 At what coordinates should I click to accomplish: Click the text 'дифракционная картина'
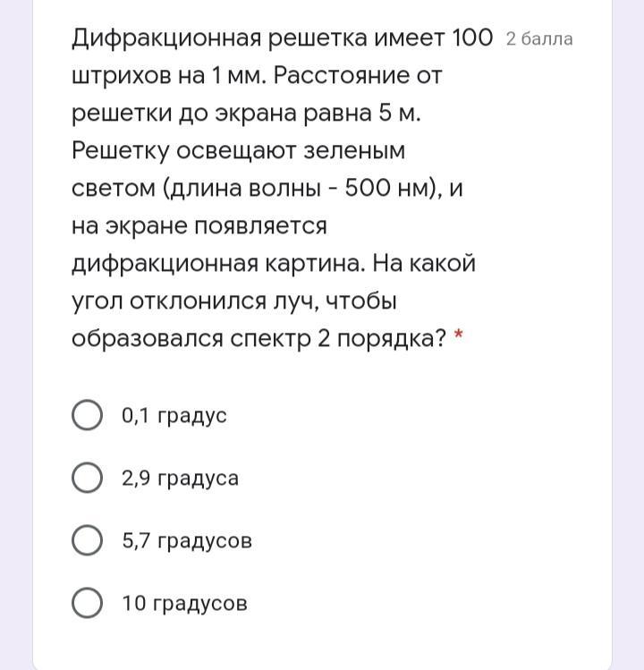coord(216,264)
